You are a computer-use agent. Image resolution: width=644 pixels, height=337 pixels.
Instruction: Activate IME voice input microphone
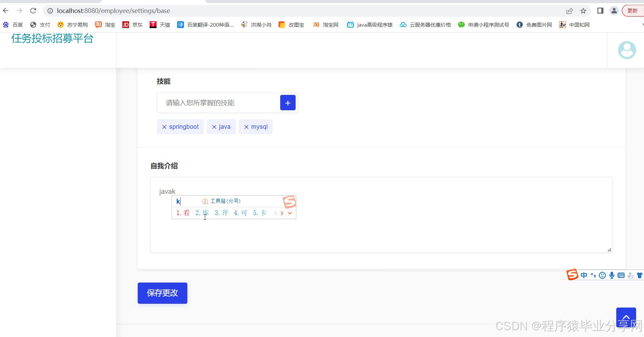tap(612, 275)
